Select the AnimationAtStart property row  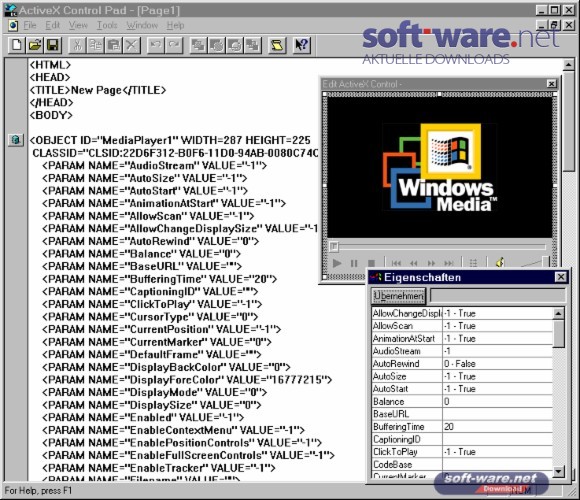coord(462,339)
